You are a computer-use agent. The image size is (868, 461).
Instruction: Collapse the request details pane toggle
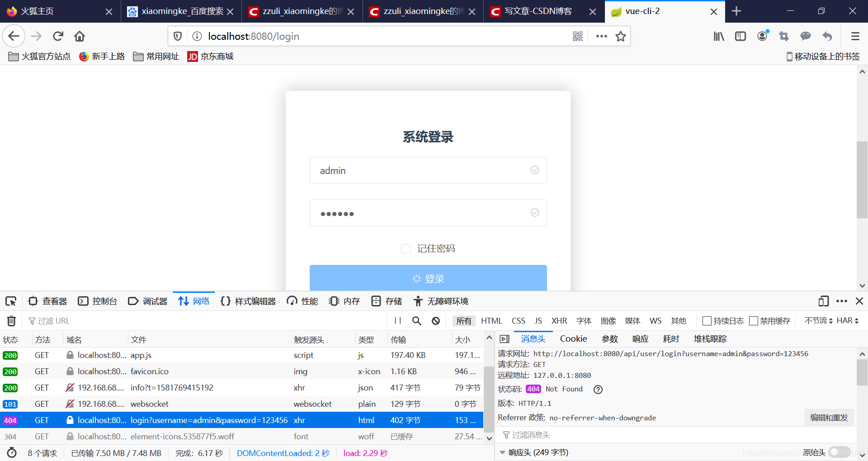click(505, 339)
